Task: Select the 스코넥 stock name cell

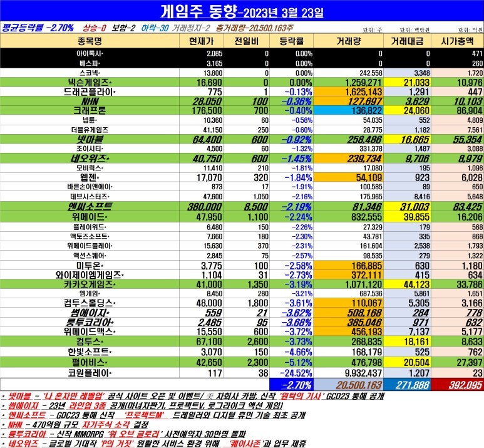Action: (90, 73)
